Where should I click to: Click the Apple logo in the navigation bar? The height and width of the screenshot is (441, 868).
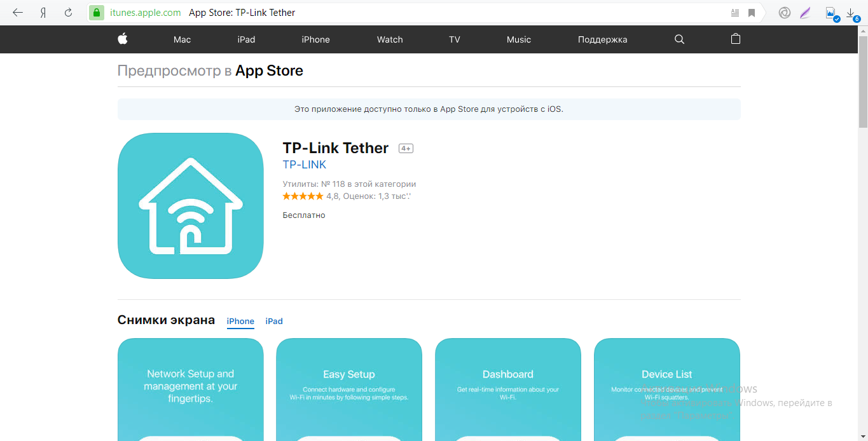[123, 39]
